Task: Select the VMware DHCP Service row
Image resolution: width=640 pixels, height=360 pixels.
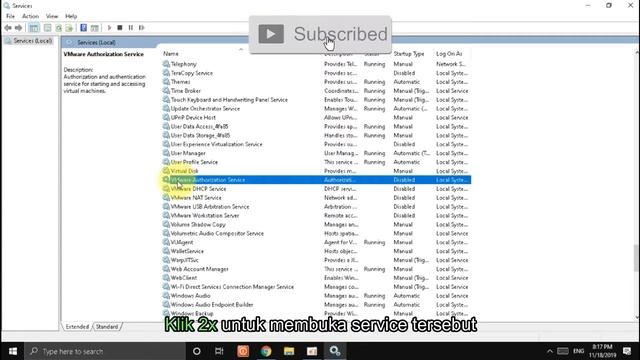Action: [316, 189]
